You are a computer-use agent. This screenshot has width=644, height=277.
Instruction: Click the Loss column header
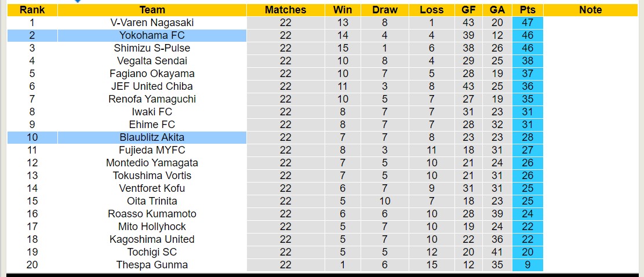431,10
